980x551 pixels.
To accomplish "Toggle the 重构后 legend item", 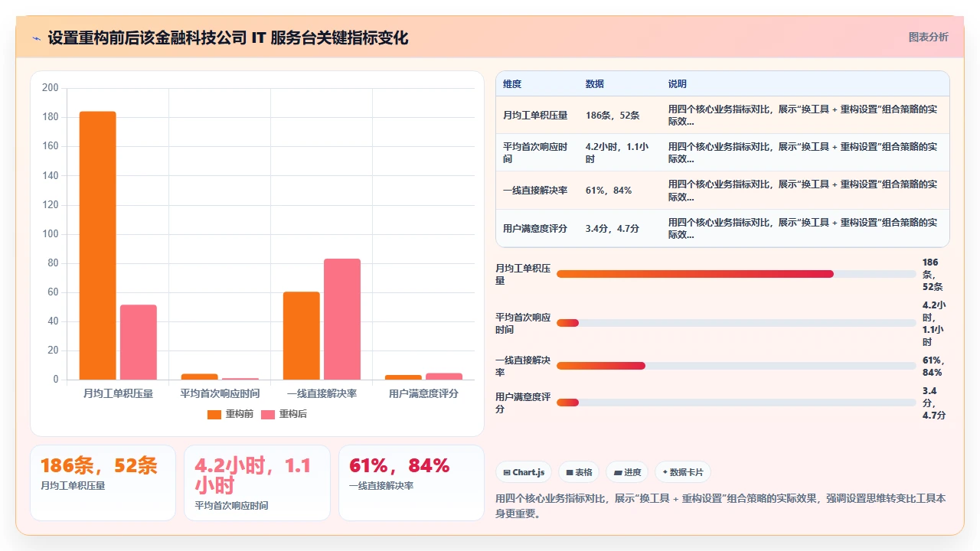I will click(x=284, y=414).
